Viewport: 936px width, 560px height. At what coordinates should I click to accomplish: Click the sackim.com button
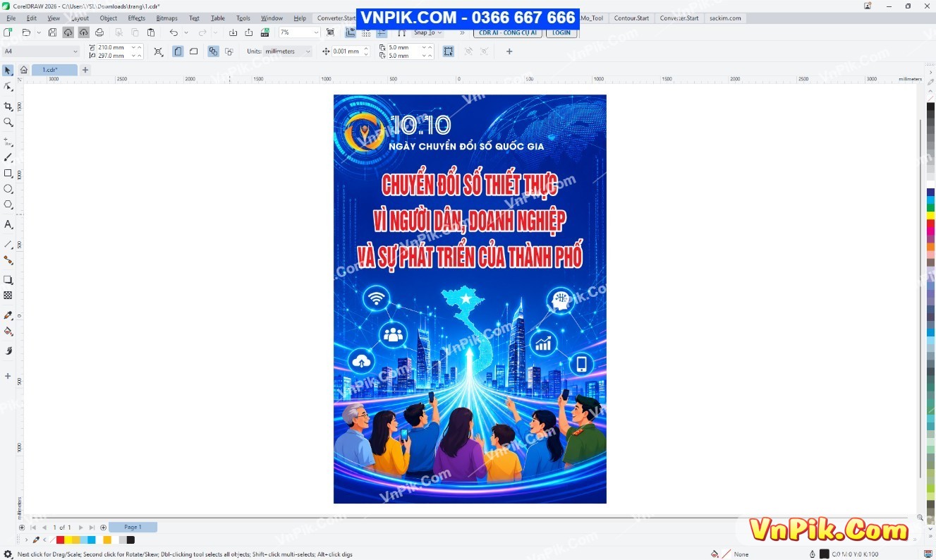point(725,18)
